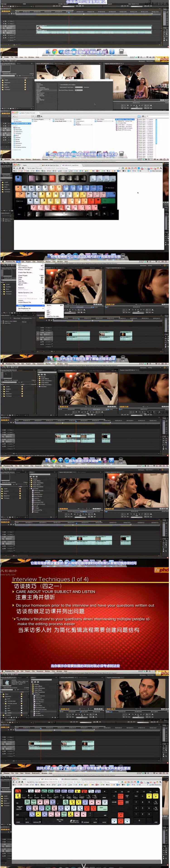Choose Revert in the open File menu
The image size is (170, 868).
click(x=20, y=285)
